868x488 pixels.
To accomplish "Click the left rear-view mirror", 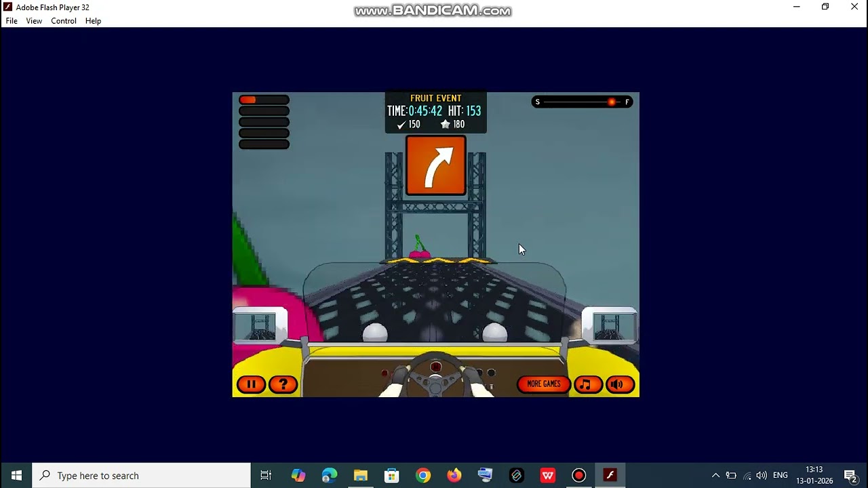I will point(260,326).
